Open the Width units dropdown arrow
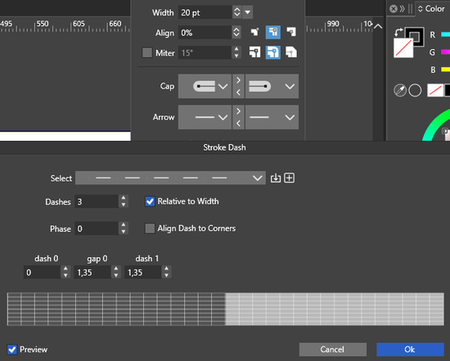 coord(247,12)
